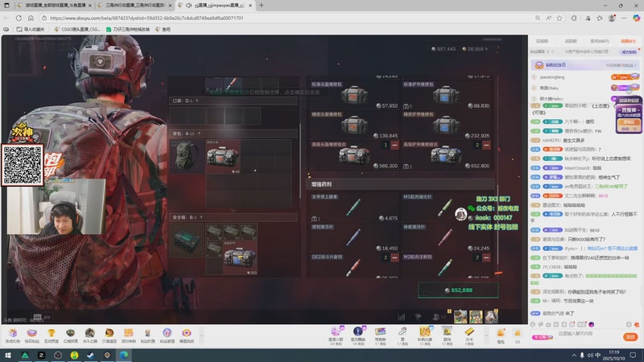Screen dimensions: 644x362
Task: Open the zoom magnifier in the address bar
Action: point(538,18)
